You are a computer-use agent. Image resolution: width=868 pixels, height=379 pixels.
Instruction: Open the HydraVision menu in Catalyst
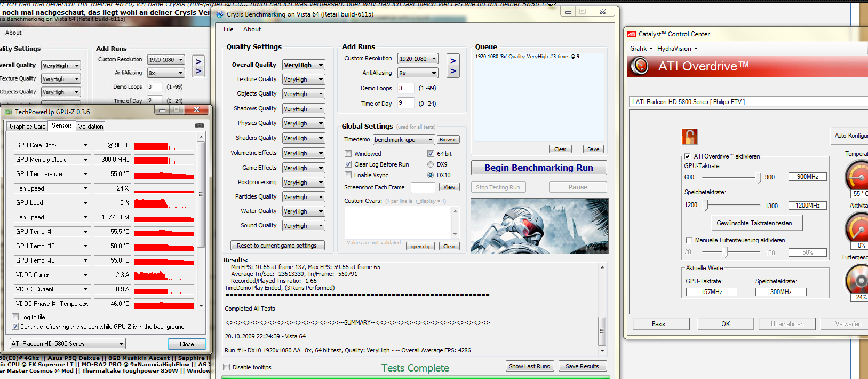click(x=677, y=49)
